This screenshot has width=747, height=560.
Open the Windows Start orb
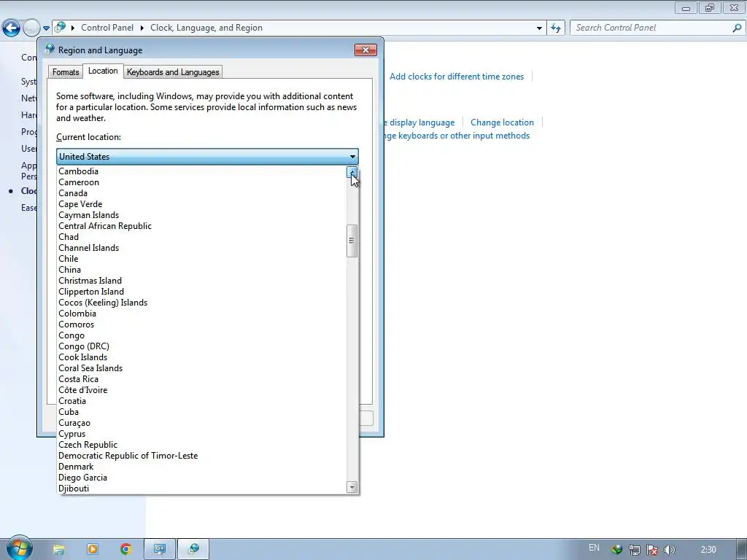[18, 548]
